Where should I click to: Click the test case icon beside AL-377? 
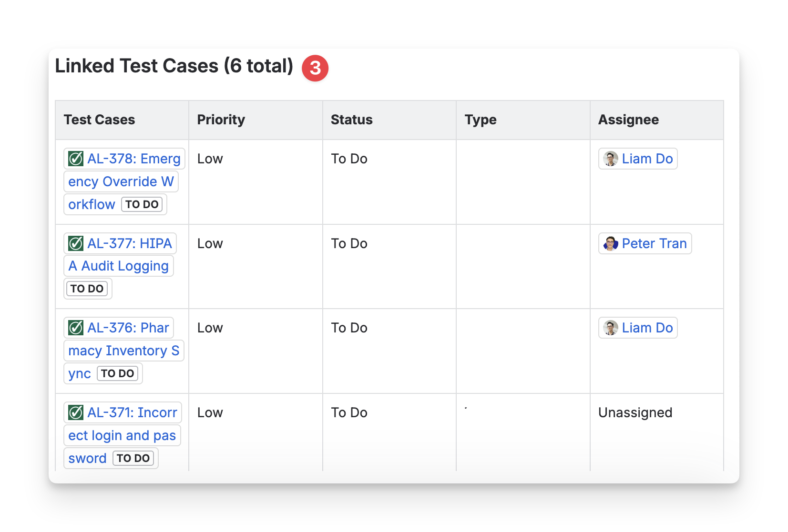[76, 243]
